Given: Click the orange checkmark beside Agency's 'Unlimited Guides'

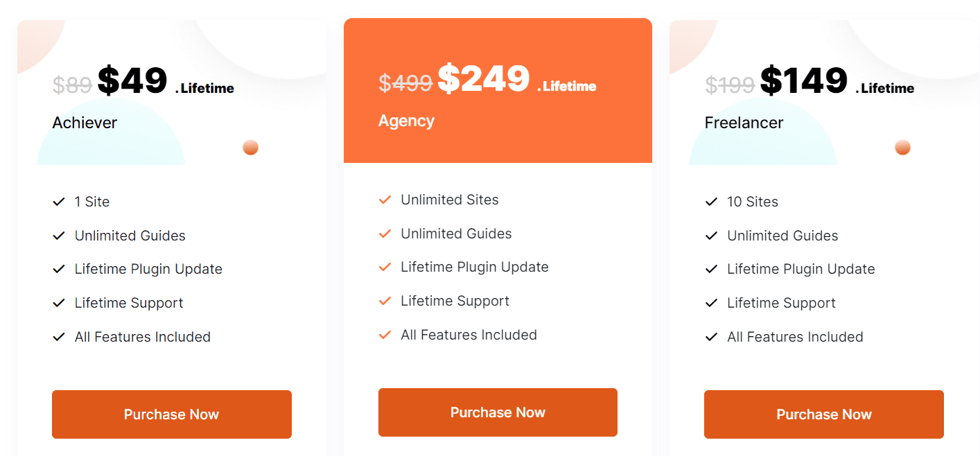Looking at the screenshot, I should tap(385, 234).
